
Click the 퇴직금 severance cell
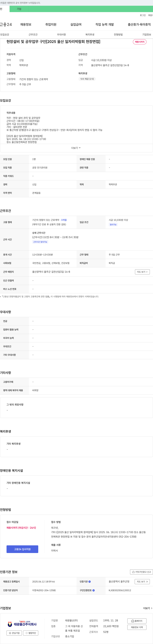pyautogui.click(x=112, y=263)
